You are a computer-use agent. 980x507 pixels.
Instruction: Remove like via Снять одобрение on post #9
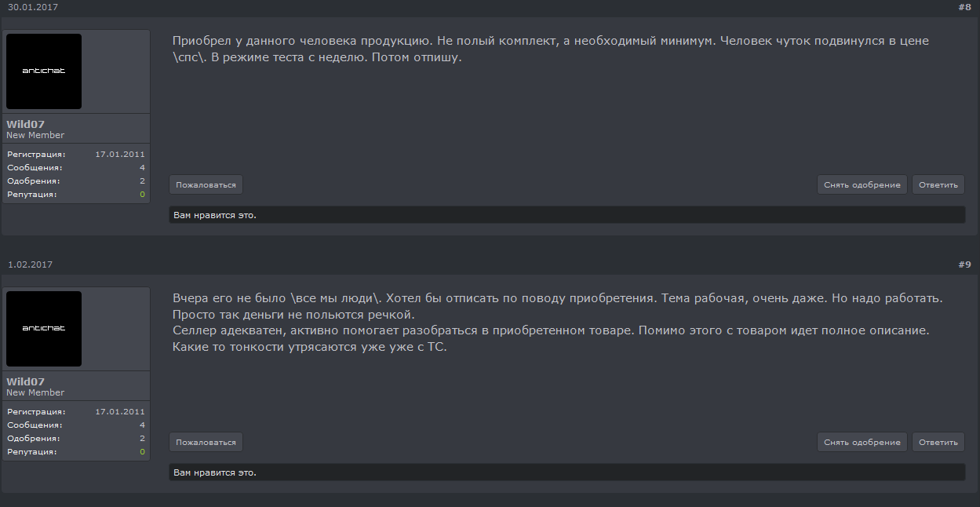pos(862,442)
